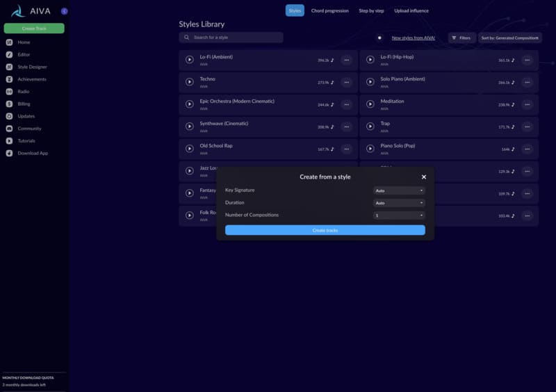
Task: Play the Techno style preview
Action: pos(190,82)
